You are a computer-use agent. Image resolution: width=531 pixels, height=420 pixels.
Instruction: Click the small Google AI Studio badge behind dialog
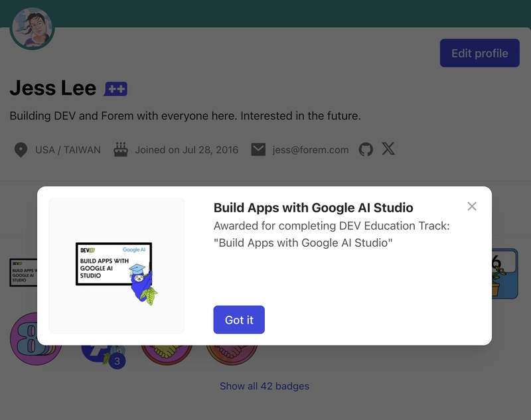(23, 272)
